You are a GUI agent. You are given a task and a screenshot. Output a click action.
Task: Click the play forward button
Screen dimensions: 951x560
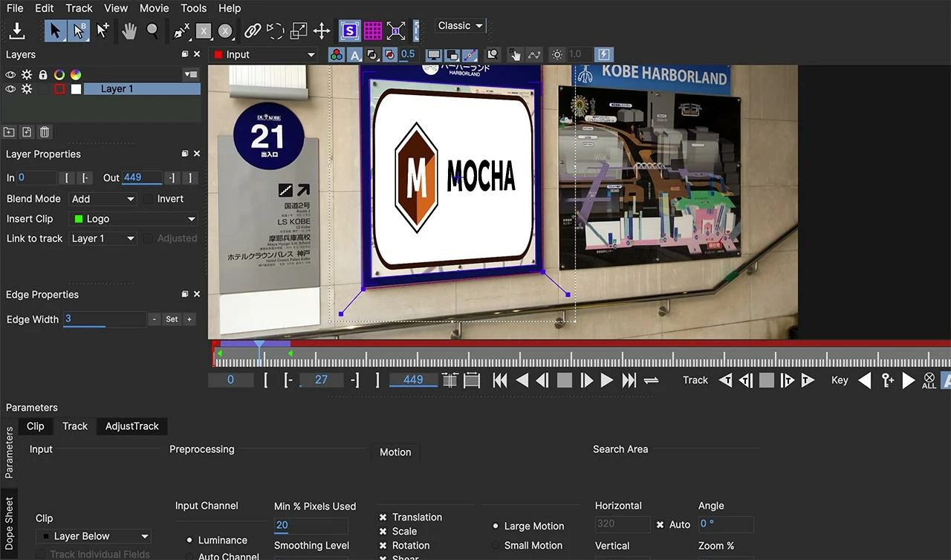607,380
